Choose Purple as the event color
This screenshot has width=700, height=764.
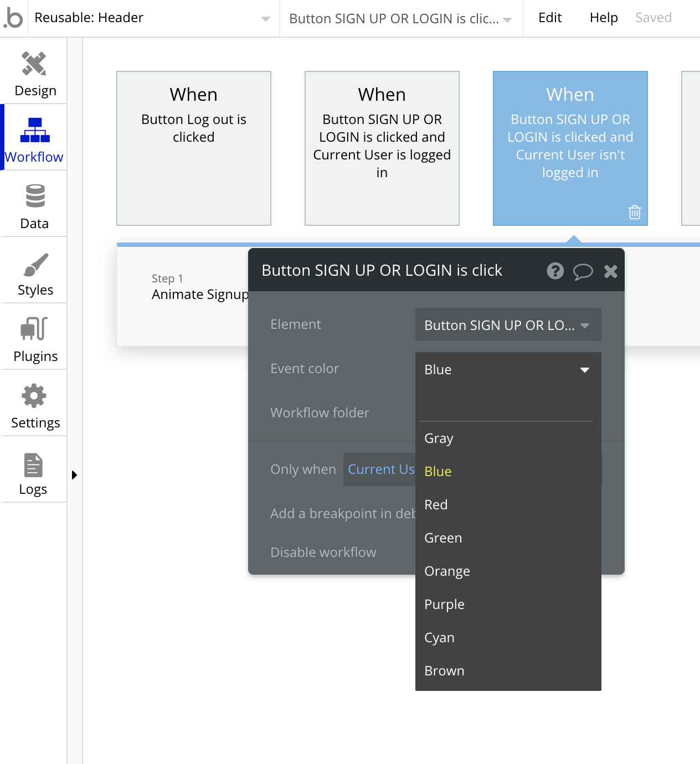tap(444, 604)
